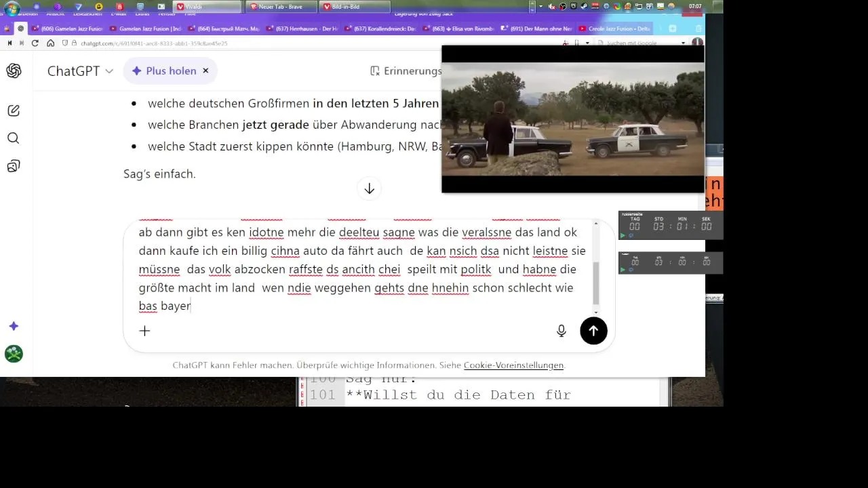Switch to (637) Korallendreieck tab
The width and height of the screenshot is (868, 488).
click(380, 28)
